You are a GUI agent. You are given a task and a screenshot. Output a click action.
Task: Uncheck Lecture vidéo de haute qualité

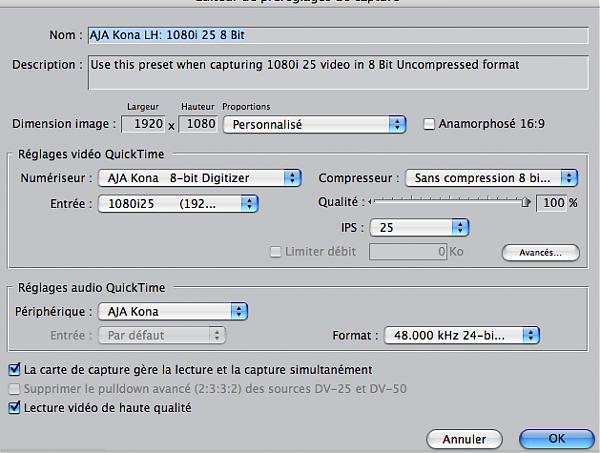point(14,407)
